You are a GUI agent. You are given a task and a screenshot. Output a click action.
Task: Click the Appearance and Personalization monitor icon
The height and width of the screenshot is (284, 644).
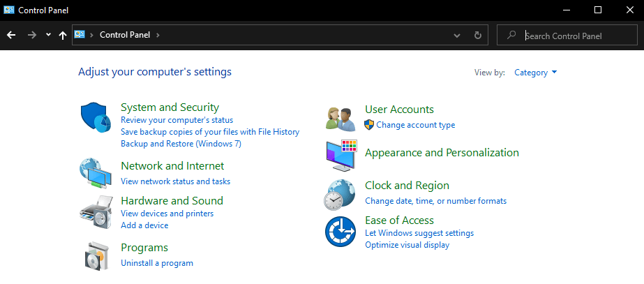pyautogui.click(x=340, y=155)
